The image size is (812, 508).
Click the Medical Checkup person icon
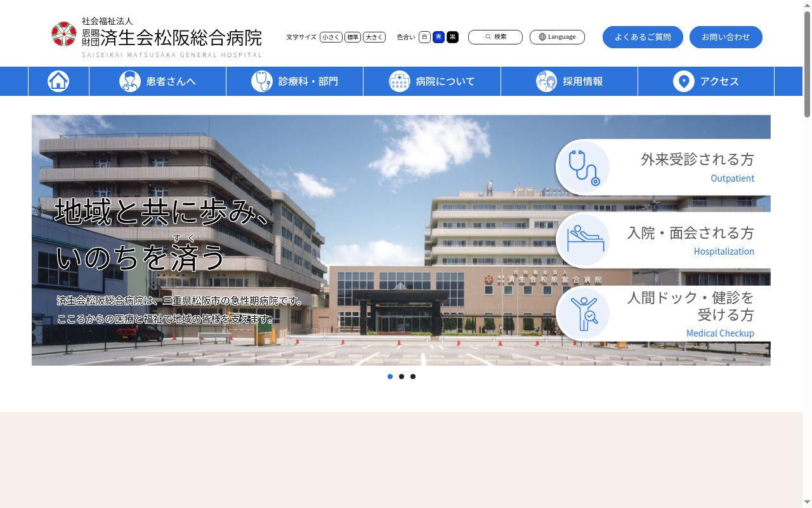(x=583, y=314)
